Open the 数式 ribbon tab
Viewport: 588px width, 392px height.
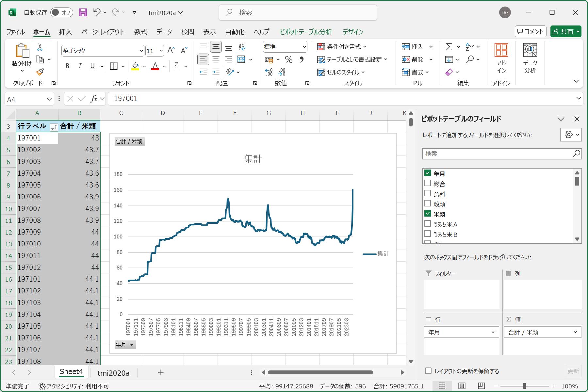pyautogui.click(x=140, y=32)
